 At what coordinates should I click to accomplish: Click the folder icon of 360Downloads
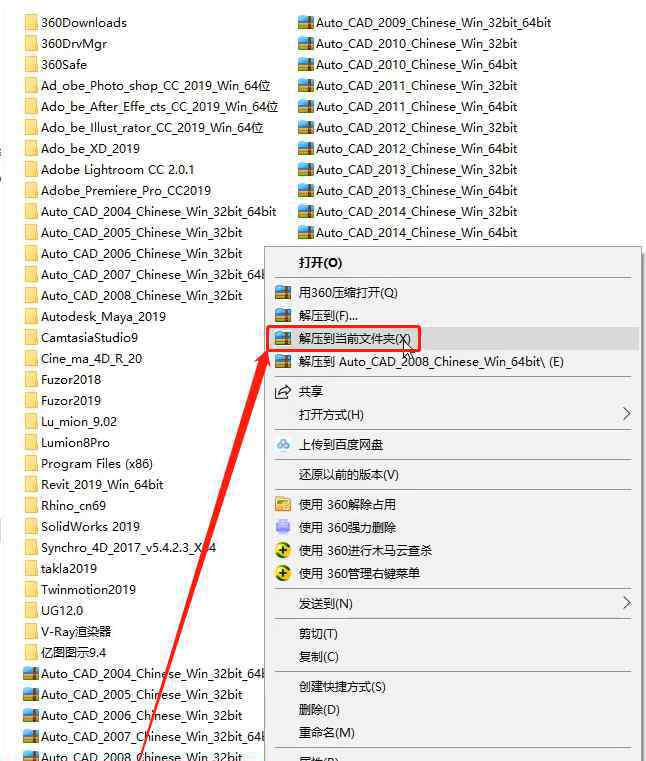click(31, 22)
